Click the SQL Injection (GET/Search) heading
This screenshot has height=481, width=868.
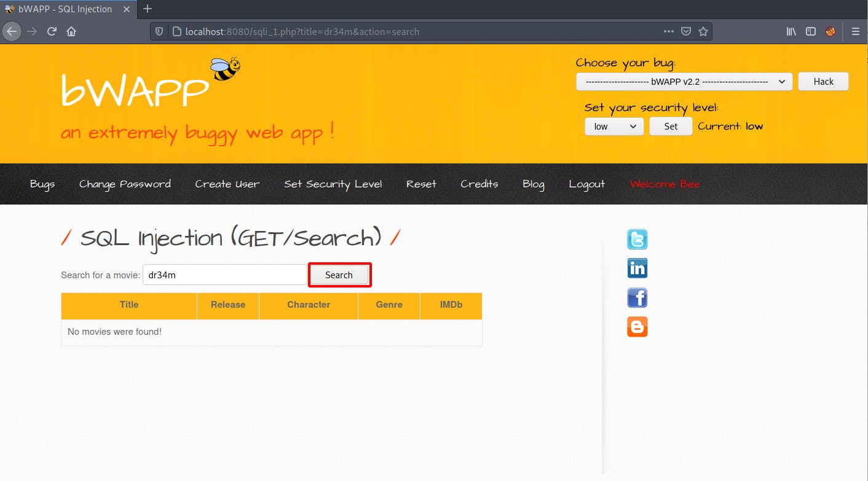tap(231, 238)
